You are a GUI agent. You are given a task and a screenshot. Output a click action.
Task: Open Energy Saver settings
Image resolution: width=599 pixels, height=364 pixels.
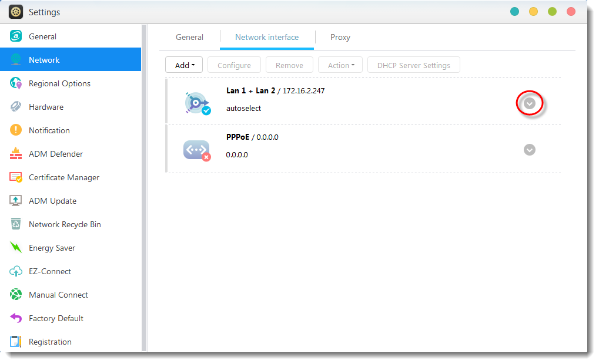pos(71,247)
